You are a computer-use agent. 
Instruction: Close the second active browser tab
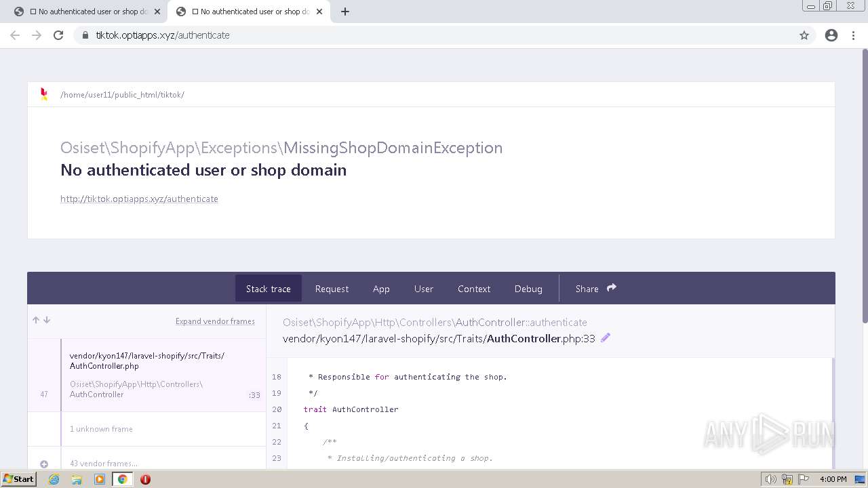(319, 12)
